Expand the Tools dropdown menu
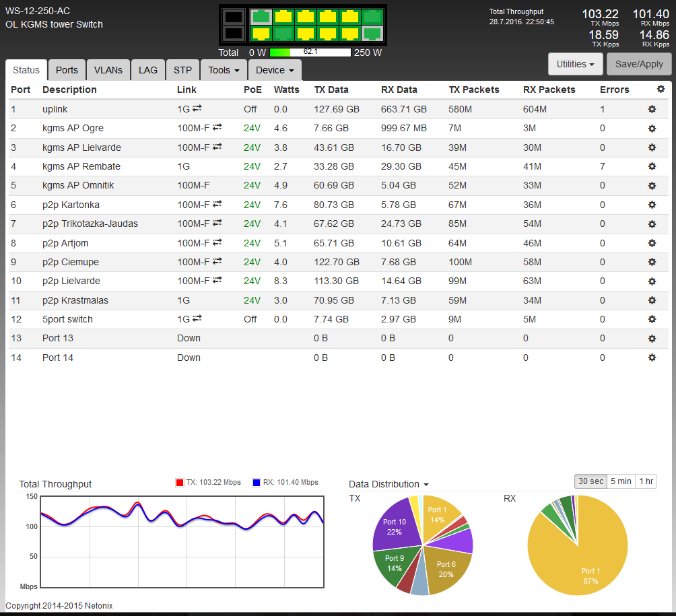Screen dimensions: 676x616 pyautogui.click(x=224, y=70)
